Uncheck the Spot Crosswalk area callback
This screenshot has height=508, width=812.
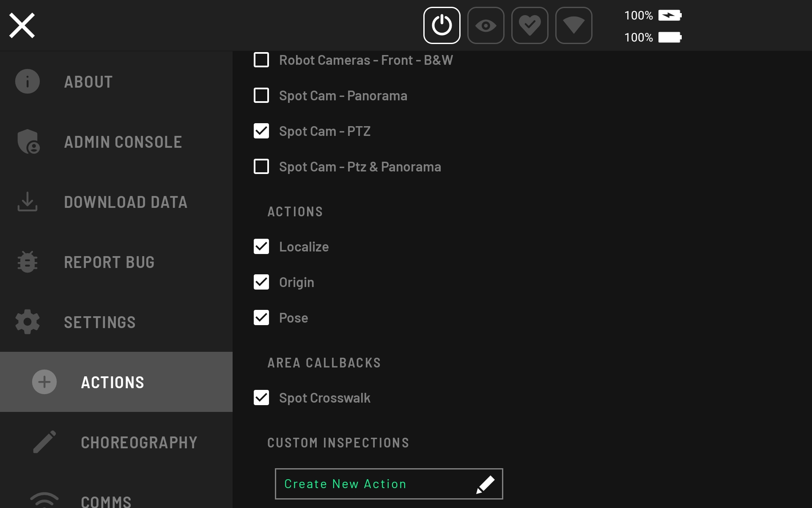[261, 398]
